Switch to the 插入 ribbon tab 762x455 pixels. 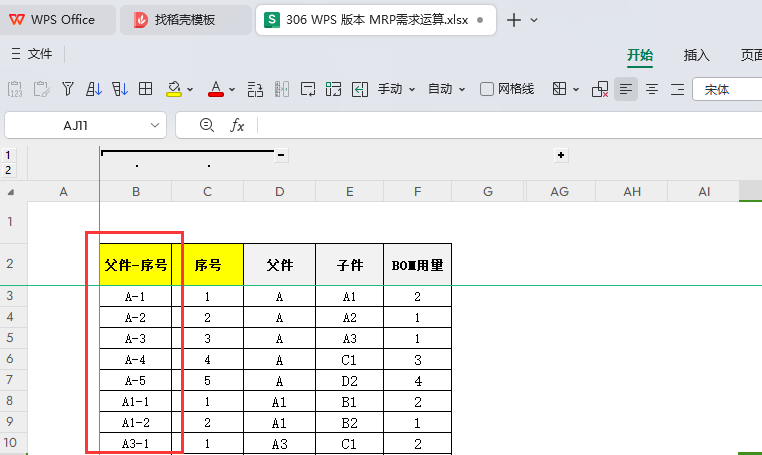pos(696,55)
